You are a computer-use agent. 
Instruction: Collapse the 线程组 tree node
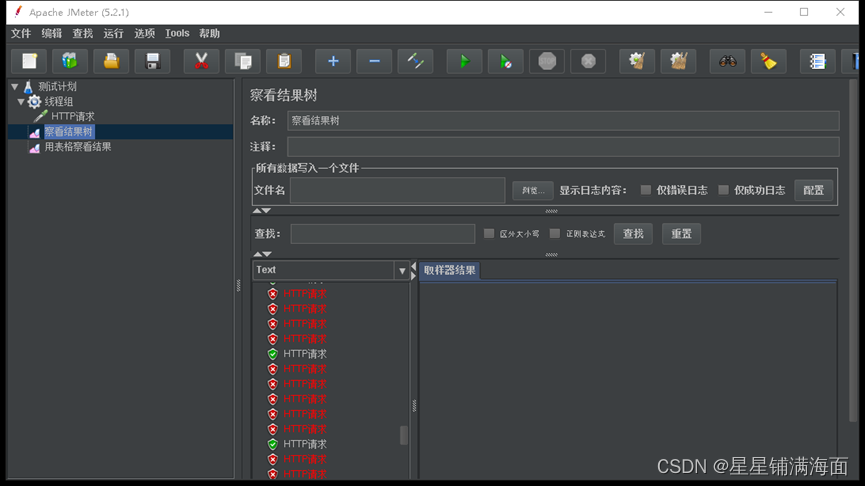21,102
